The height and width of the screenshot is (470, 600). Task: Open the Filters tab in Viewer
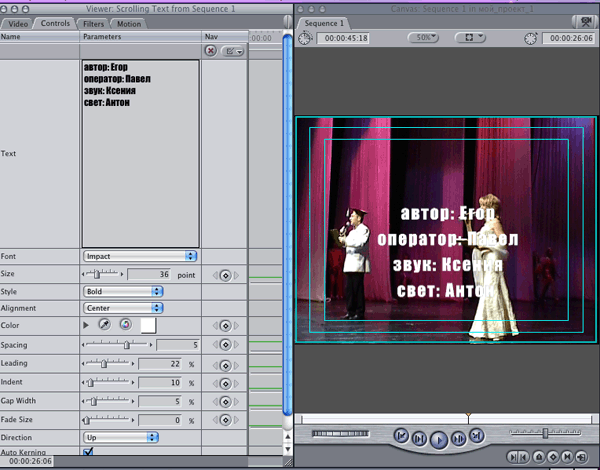click(x=93, y=24)
